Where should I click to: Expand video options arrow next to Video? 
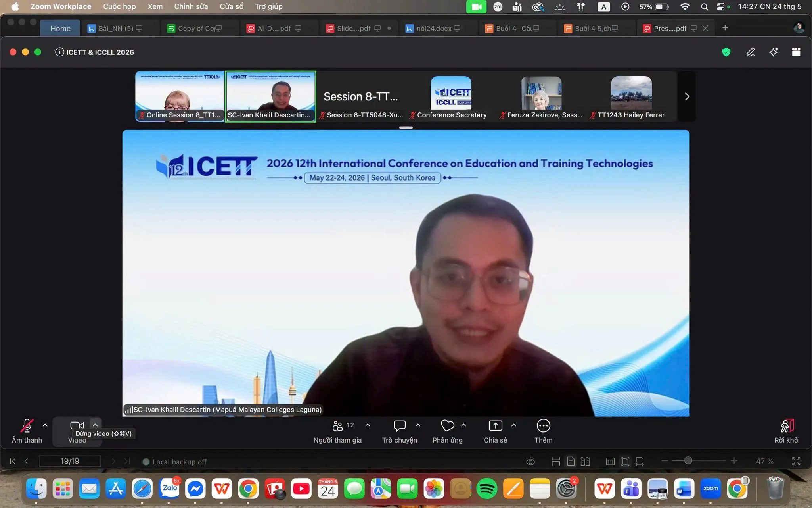tap(95, 425)
